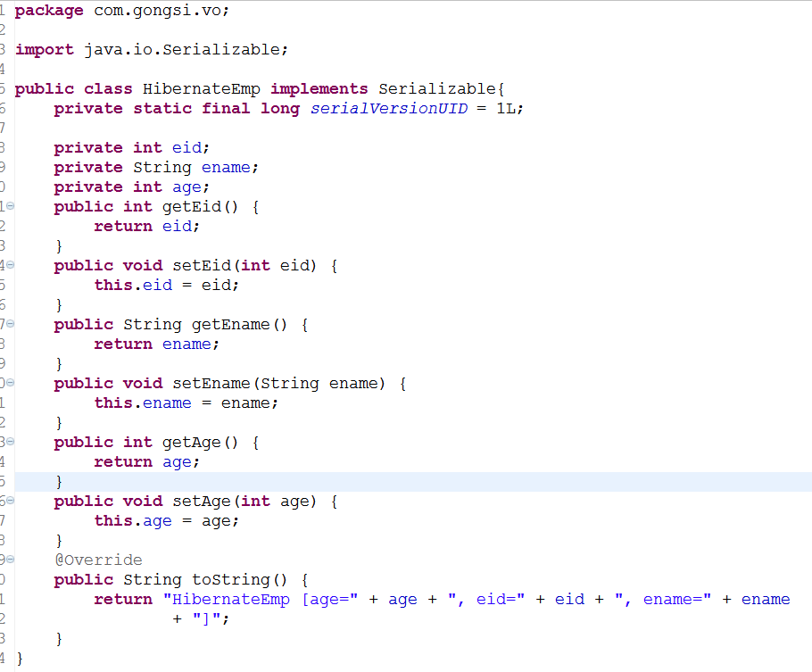
Task: Click the return eid statement
Action: [x=146, y=227]
